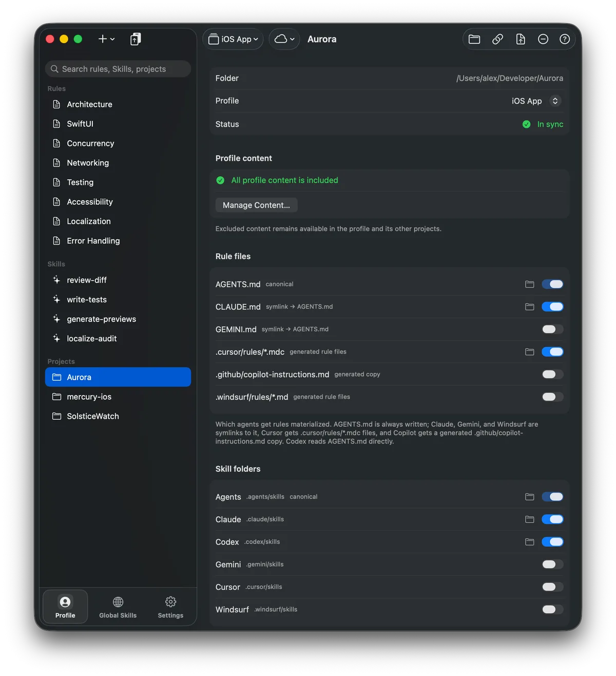Open the add (+) menu in sidebar toolbar

tap(106, 39)
